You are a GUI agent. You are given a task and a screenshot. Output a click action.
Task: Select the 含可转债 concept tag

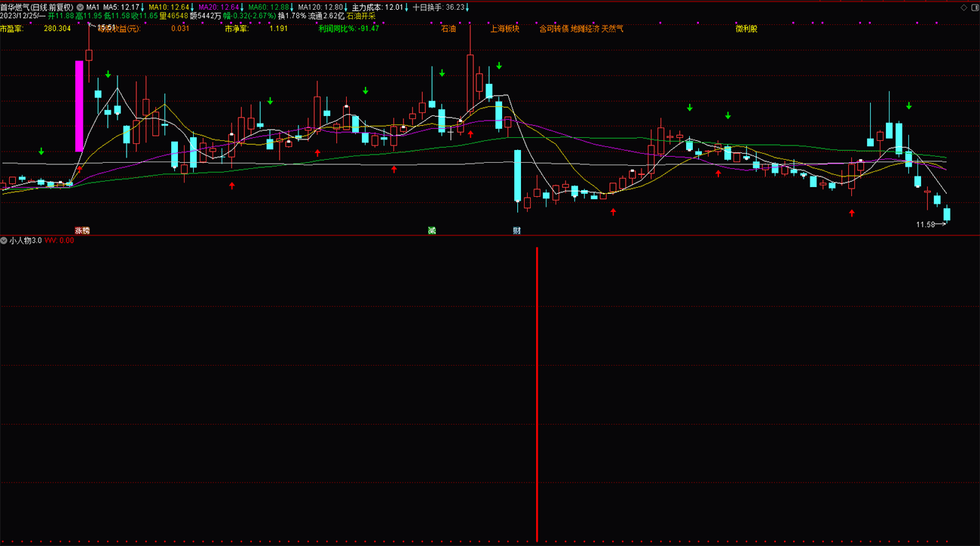pos(553,29)
